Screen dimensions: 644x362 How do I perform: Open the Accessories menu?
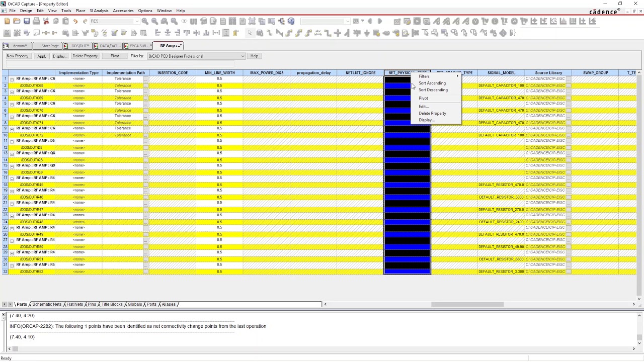tap(123, 11)
